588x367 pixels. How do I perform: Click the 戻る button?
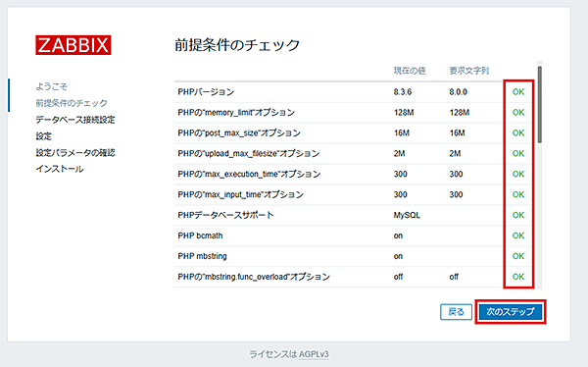(456, 311)
